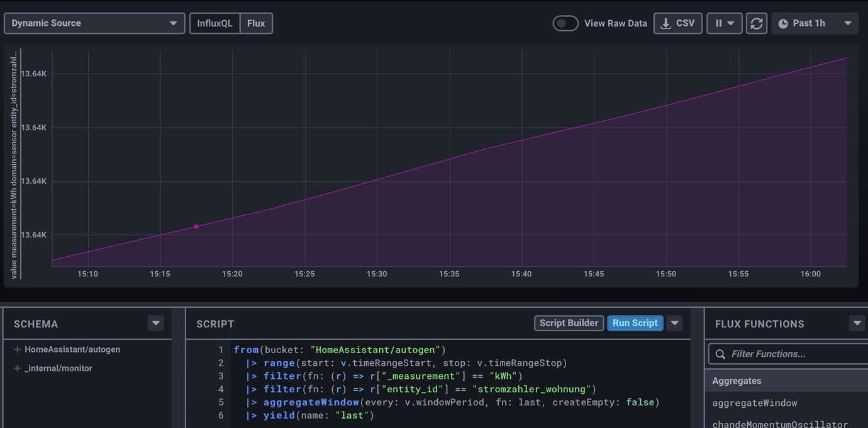Click the clock icon on time range selector
This screenshot has width=868, height=428.
[782, 23]
